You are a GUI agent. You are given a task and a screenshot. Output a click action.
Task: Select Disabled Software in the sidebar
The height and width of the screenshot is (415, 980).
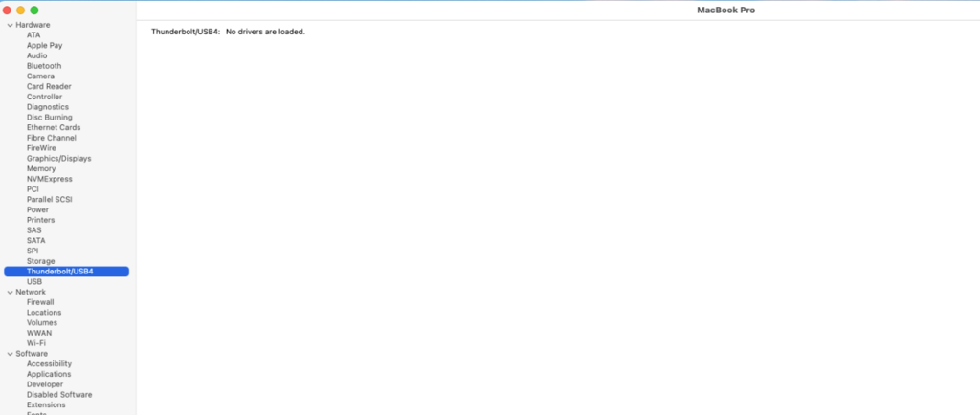tap(59, 395)
